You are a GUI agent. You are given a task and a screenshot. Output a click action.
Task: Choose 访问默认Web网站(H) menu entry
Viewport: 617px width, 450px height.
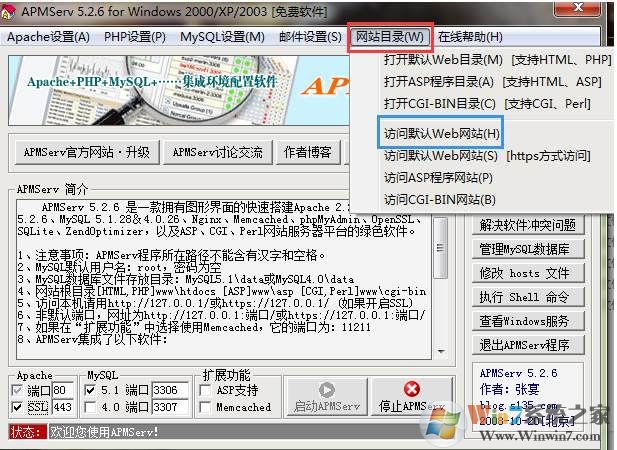(441, 133)
